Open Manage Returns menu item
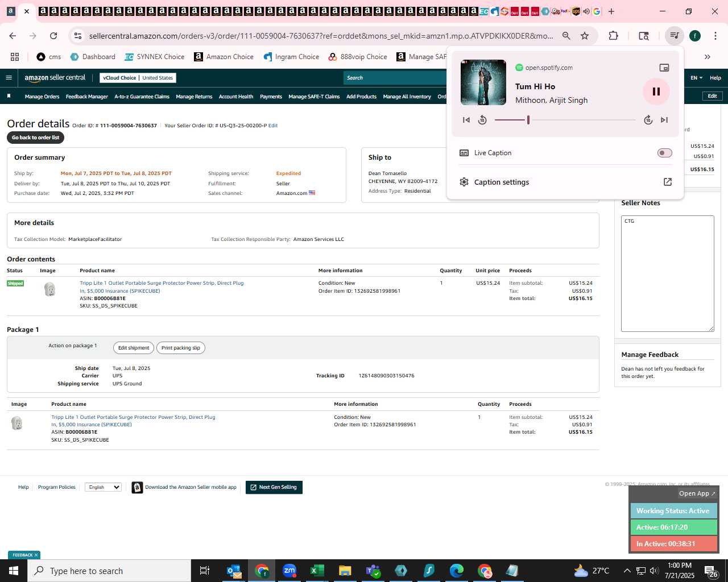This screenshot has height=582, width=728. (194, 97)
